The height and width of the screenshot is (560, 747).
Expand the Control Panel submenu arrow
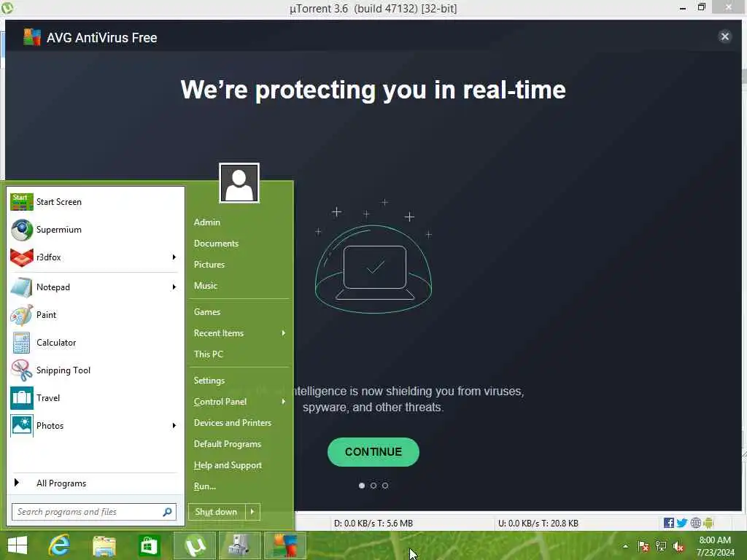pos(284,402)
